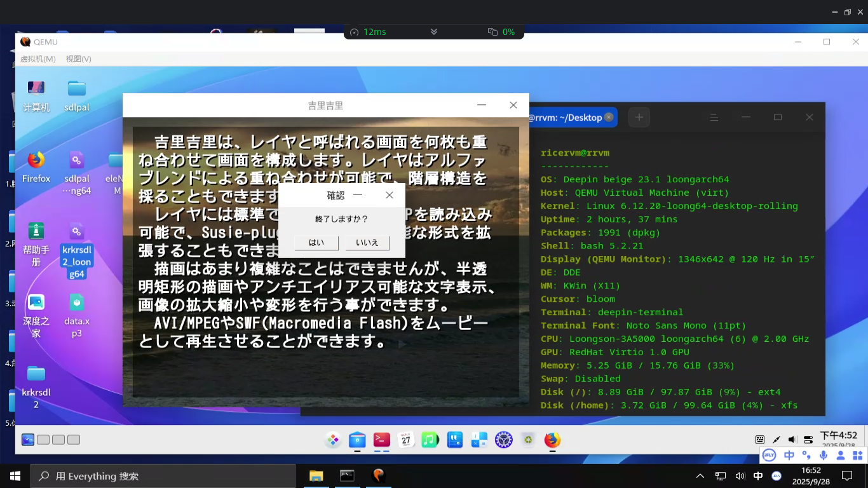Select the ~/Desktop tab in the terminal
Viewport: 868px width, 488px height.
coord(566,117)
